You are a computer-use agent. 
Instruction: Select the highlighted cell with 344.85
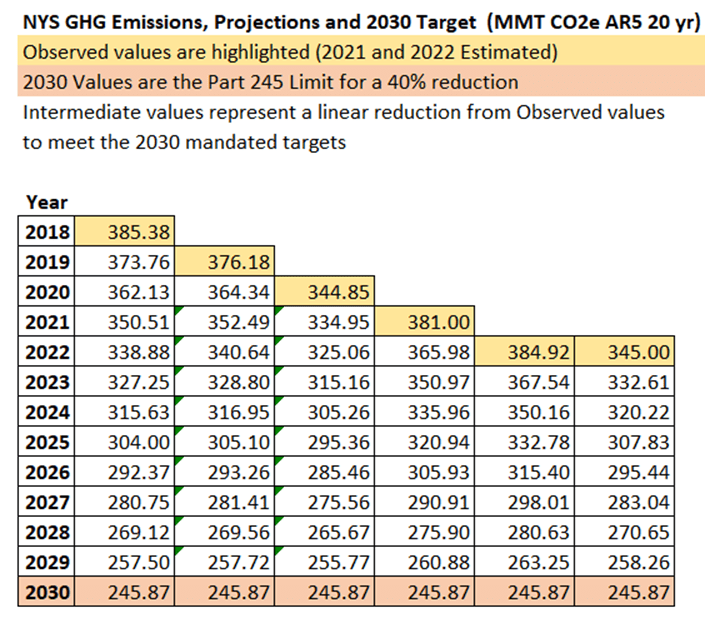pyautogui.click(x=324, y=293)
